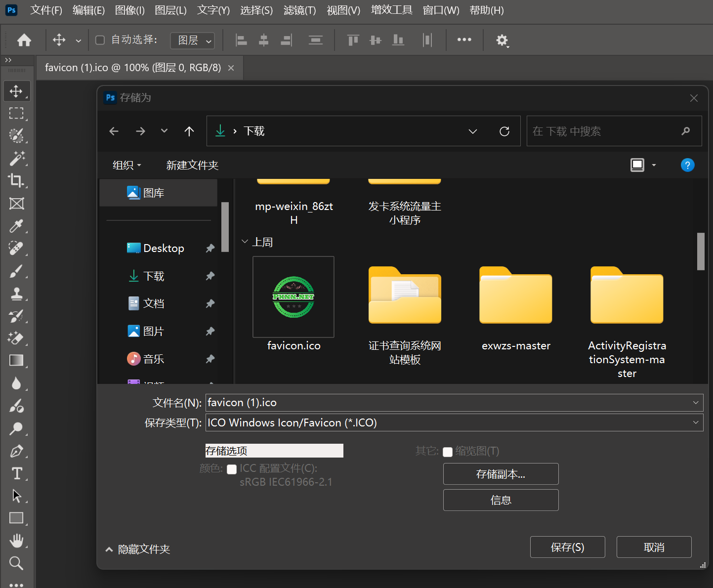Select the Move tool in left toolbar
Image resolution: width=713 pixels, height=588 pixels.
point(16,91)
